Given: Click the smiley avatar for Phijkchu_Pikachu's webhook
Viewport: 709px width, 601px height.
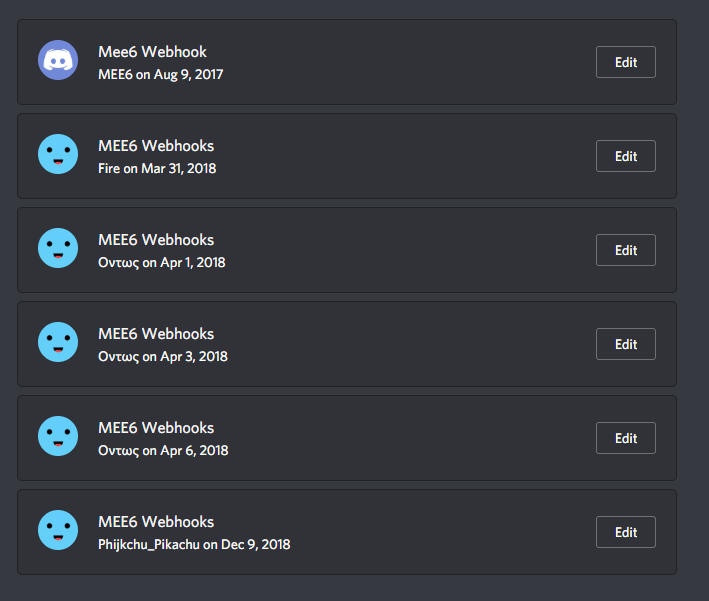Looking at the screenshot, I should point(58,530).
